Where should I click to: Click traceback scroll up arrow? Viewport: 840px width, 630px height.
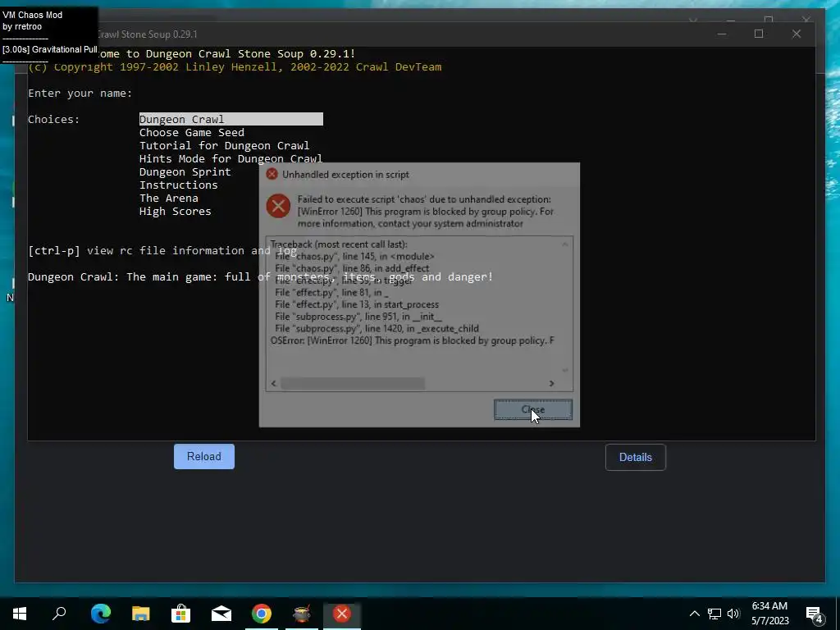coord(564,244)
